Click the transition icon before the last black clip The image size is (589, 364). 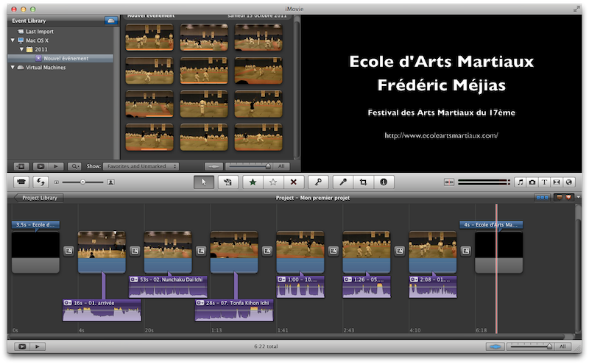466,251
